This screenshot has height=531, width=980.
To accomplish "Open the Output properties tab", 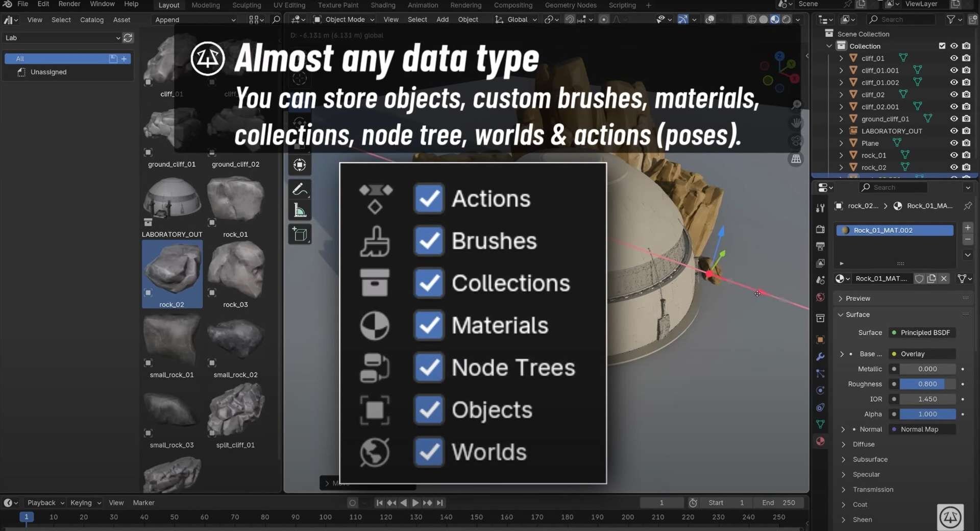I will coord(820,246).
